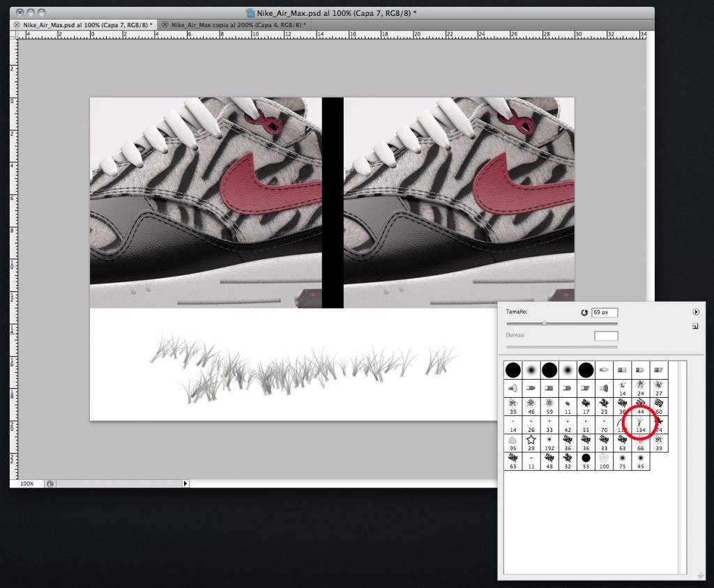The height and width of the screenshot is (588, 714).
Task: Select the star brush preset labeled 42
Action: (568, 424)
